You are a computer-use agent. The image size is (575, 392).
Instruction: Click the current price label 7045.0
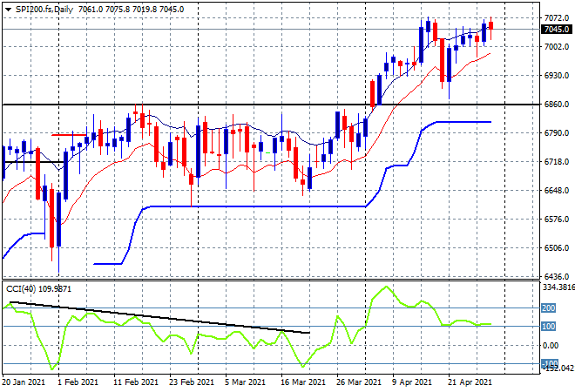click(557, 30)
